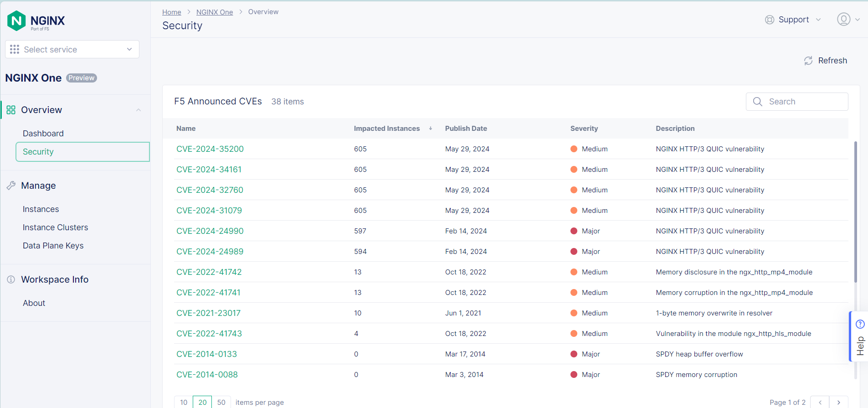Image resolution: width=868 pixels, height=408 pixels.
Task: Click the Refresh icon button
Action: [x=808, y=61]
